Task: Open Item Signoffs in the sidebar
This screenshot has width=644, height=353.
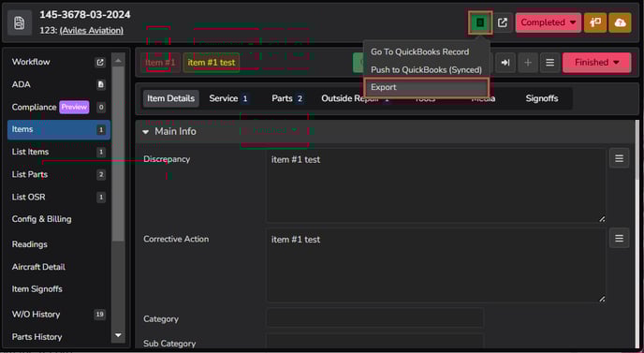Action: (x=59, y=289)
